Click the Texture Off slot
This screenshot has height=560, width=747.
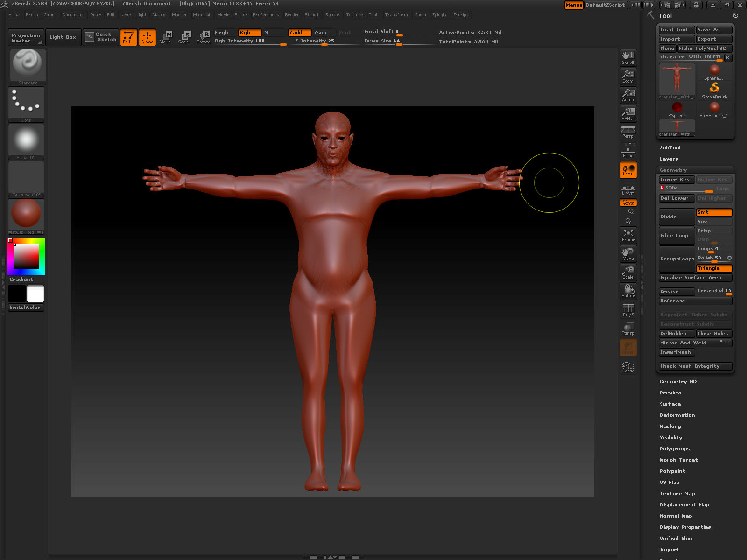26,179
